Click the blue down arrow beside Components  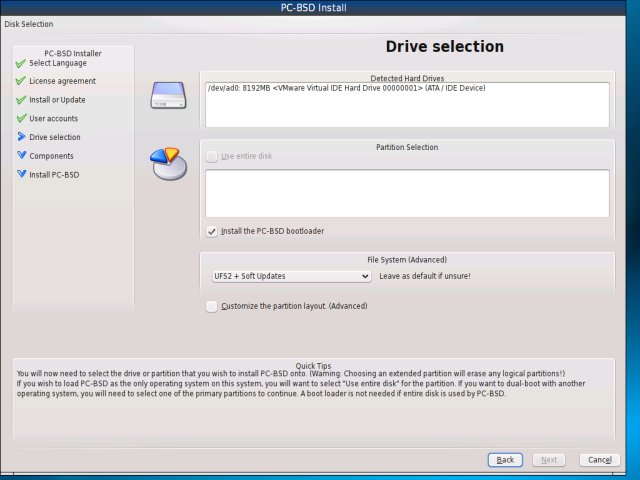(22, 155)
